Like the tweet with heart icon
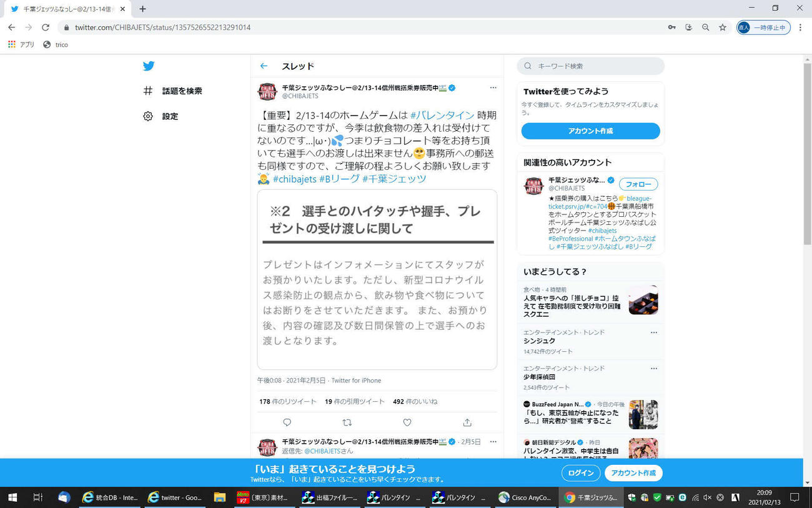This screenshot has width=812, height=508. coord(407,422)
